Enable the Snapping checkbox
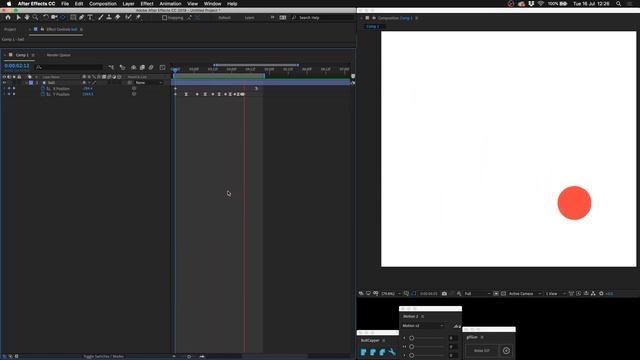 pos(164,18)
